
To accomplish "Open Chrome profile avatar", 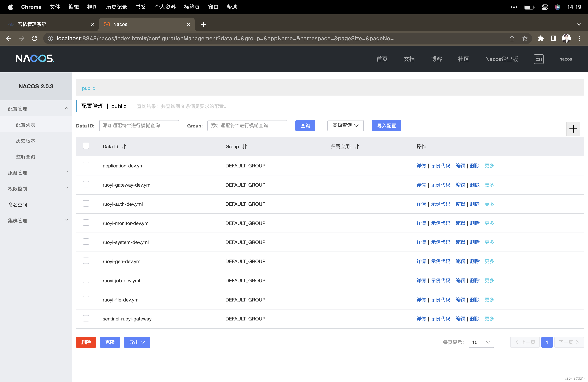I will point(566,38).
